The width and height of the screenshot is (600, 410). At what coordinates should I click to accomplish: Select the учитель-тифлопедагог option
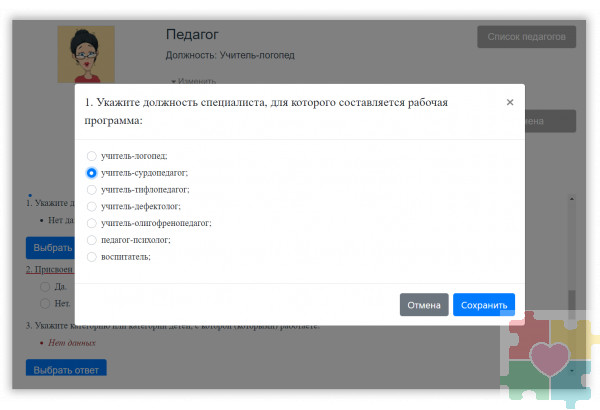[x=92, y=189]
